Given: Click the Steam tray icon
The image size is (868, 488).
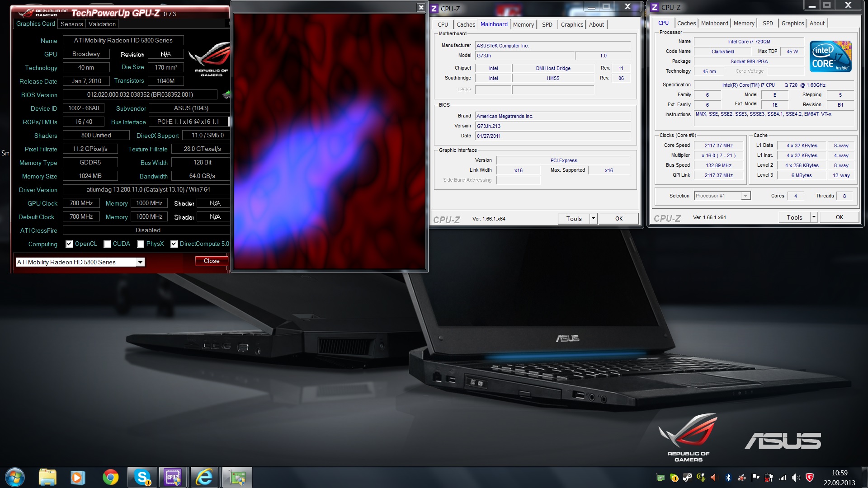Looking at the screenshot, I should 687,478.
